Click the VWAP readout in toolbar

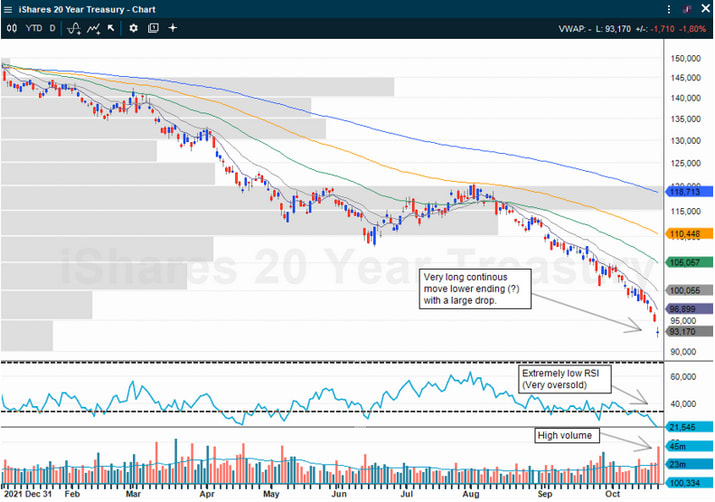click(x=575, y=29)
